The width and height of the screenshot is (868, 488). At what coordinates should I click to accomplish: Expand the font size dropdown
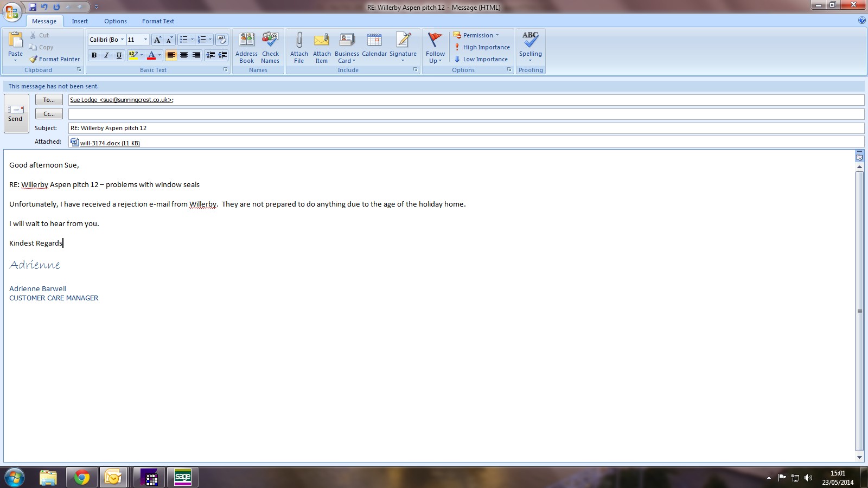[145, 40]
